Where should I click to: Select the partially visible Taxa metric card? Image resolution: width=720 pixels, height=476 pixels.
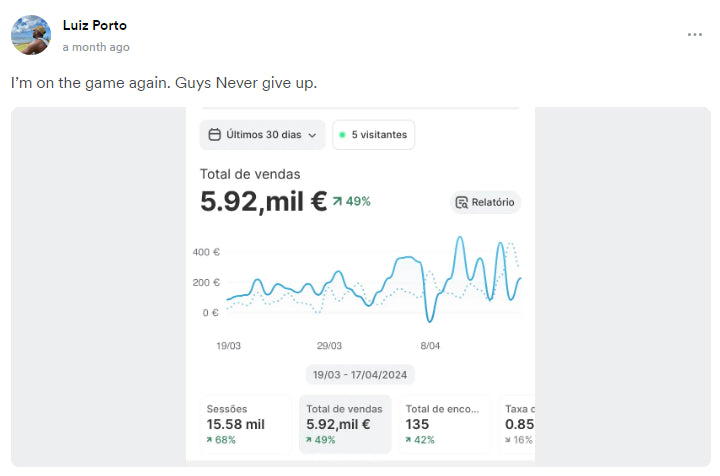pos(517,424)
